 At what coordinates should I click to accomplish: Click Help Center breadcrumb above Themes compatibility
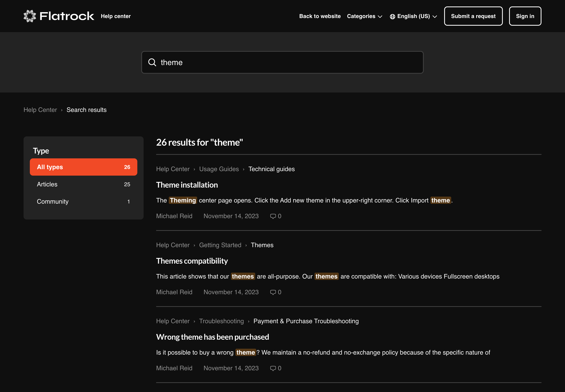[173, 245]
